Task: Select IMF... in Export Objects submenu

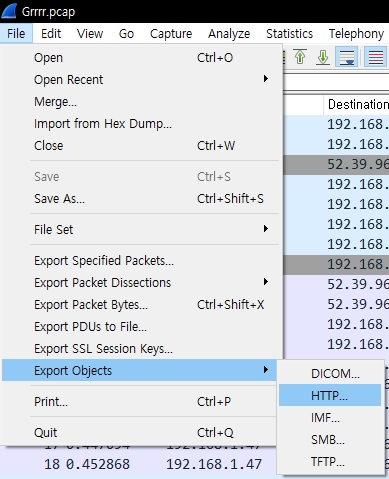Action: [x=330, y=418]
